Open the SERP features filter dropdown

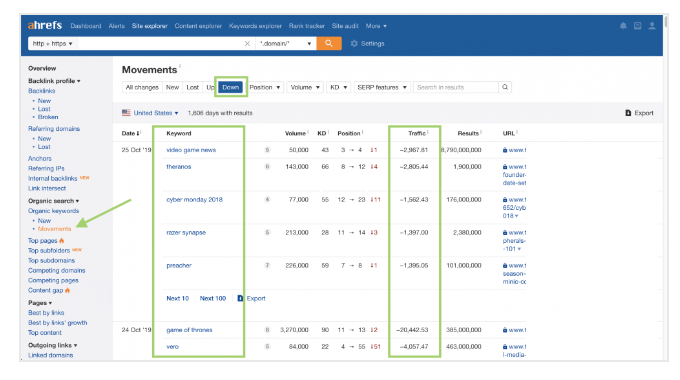pos(382,87)
